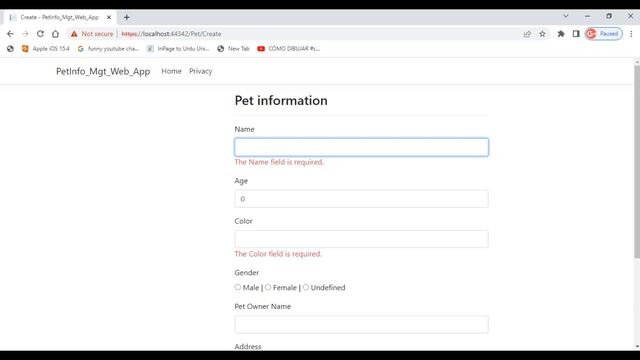Click the page vertical scrollbar thumb

tap(637, 161)
